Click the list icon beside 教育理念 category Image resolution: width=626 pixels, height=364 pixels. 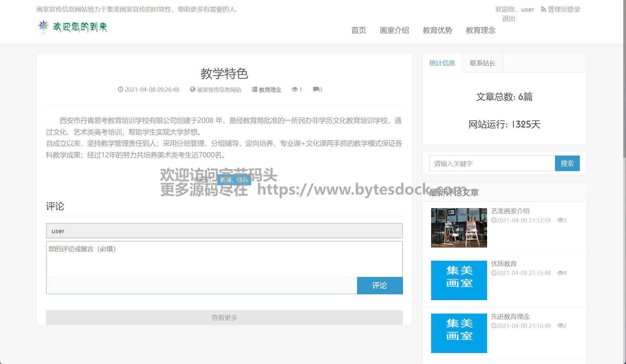click(254, 89)
